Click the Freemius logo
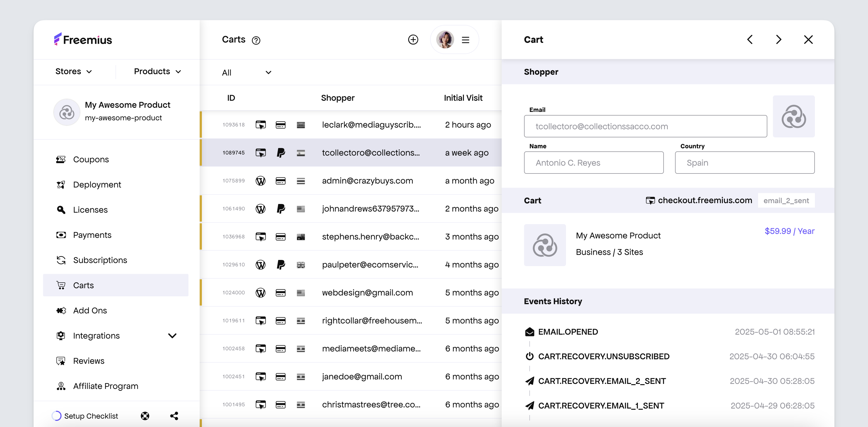868x427 pixels. point(83,39)
